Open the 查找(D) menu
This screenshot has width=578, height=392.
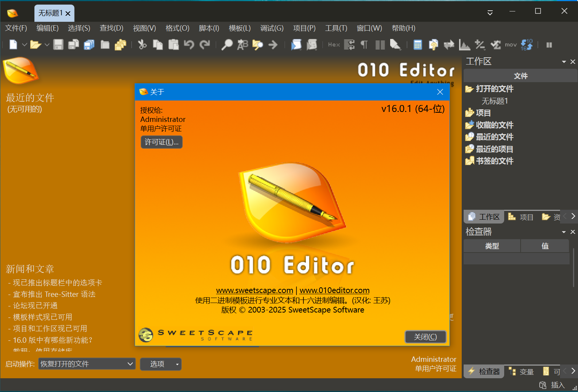(111, 28)
